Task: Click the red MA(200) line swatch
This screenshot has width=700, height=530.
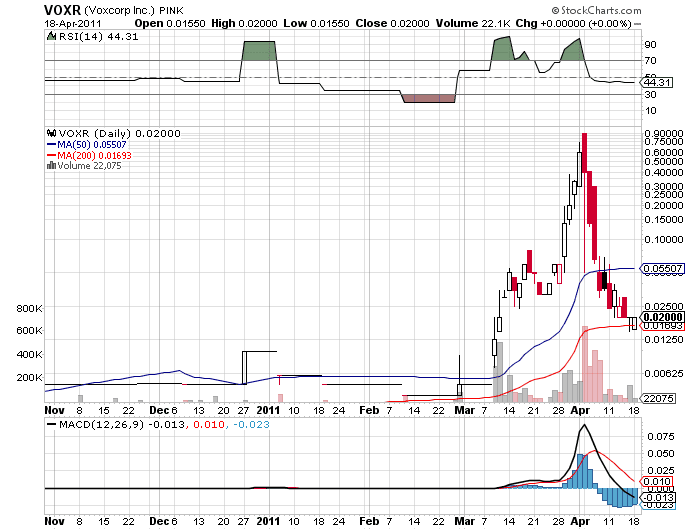Action: (x=51, y=155)
